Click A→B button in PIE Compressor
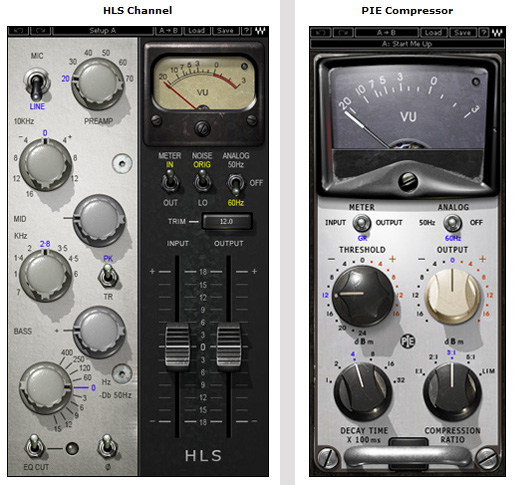This screenshot has width=515, height=485. point(386,33)
